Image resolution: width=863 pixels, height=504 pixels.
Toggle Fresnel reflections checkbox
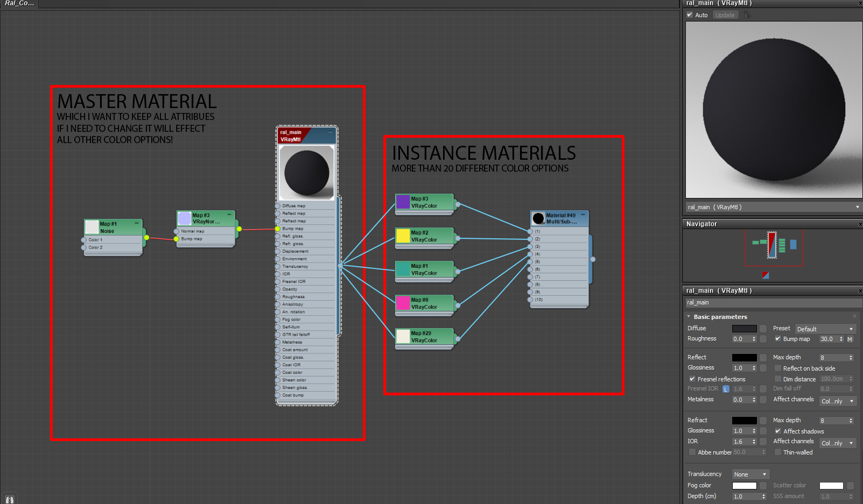click(x=692, y=379)
